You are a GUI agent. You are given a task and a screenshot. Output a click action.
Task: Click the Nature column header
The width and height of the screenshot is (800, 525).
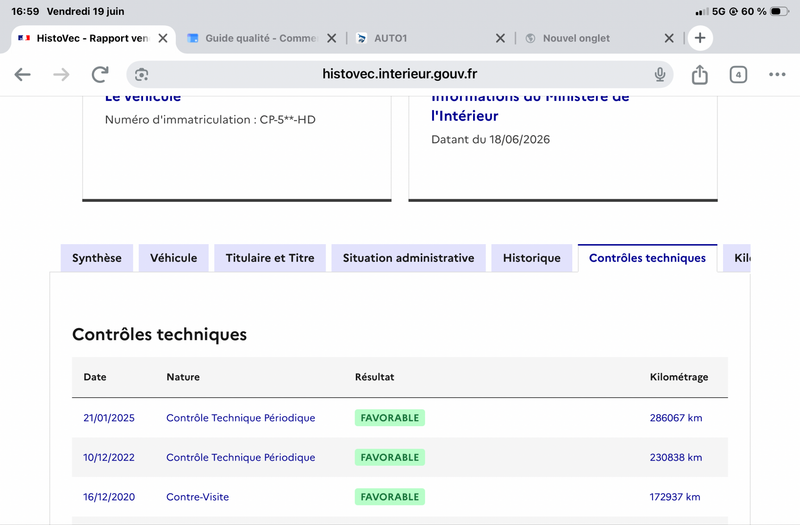tap(183, 377)
